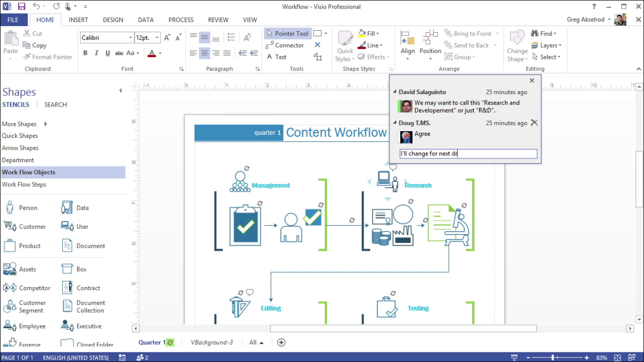Click the Format Painter
Screen dimensions: 644x362
click(x=48, y=57)
